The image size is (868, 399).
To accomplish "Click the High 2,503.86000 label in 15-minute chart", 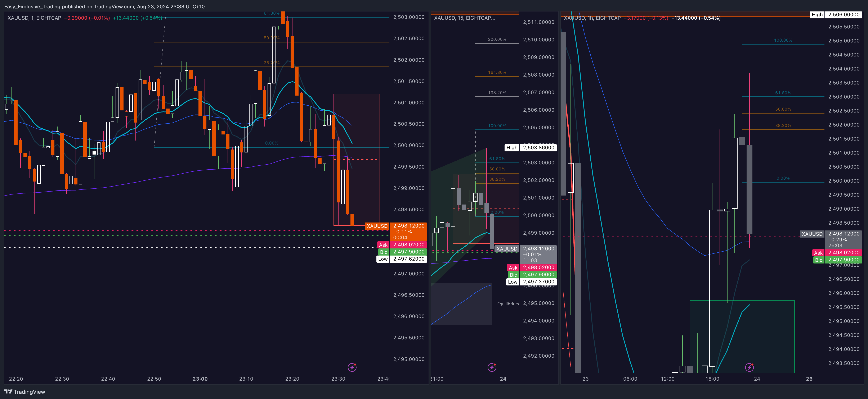I will click(x=530, y=147).
